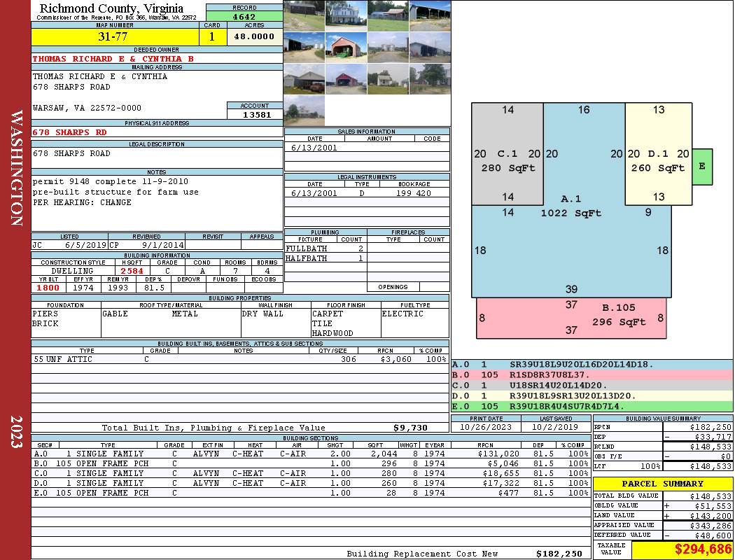Click the yellow D.1 260 SqFt sketch section
This screenshot has height=560, width=735.
(x=658, y=154)
